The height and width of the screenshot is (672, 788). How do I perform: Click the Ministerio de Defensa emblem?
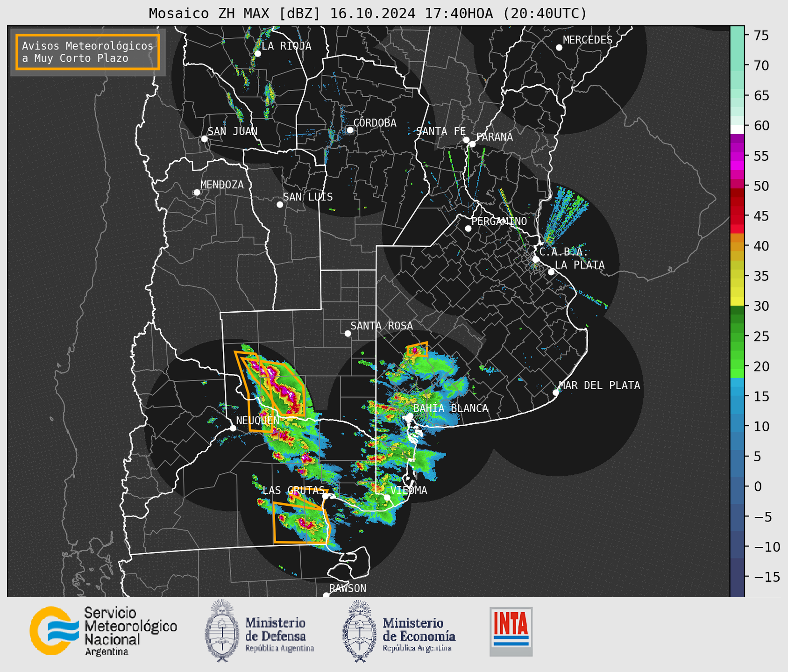221,630
